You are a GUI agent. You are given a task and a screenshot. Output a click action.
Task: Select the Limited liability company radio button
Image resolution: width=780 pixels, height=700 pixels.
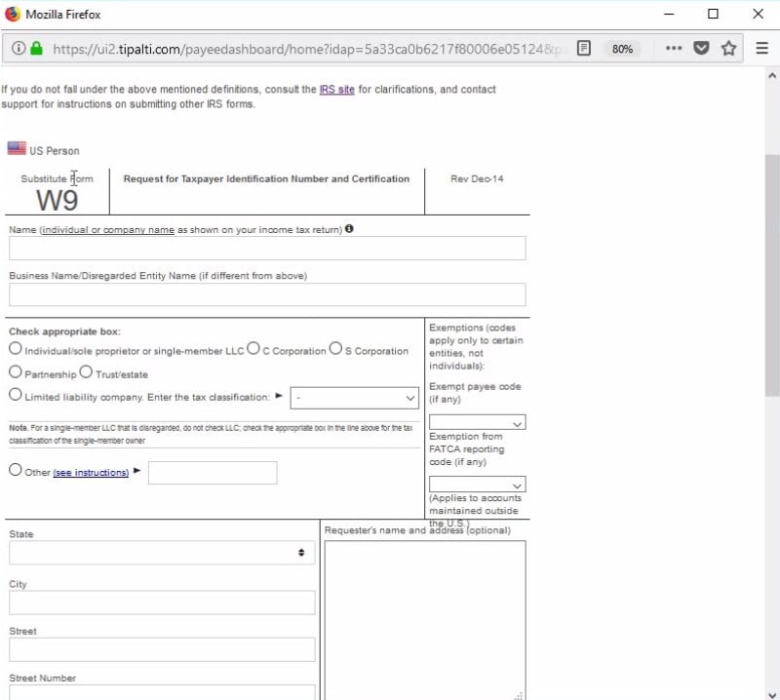pyautogui.click(x=16, y=395)
